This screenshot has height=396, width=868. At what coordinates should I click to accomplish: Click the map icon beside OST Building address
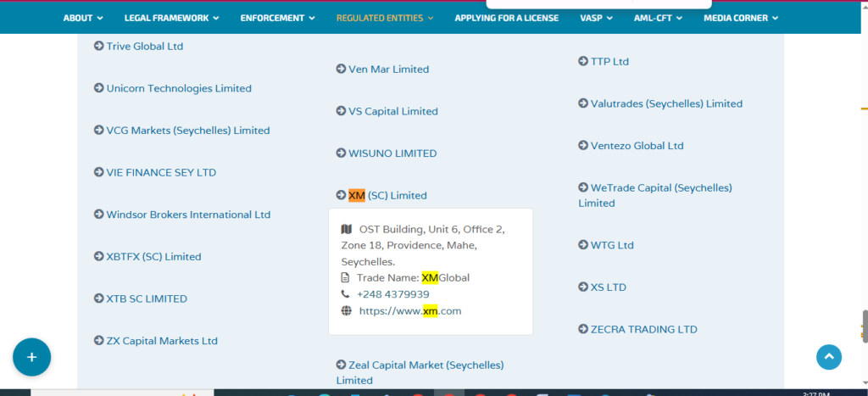346,230
